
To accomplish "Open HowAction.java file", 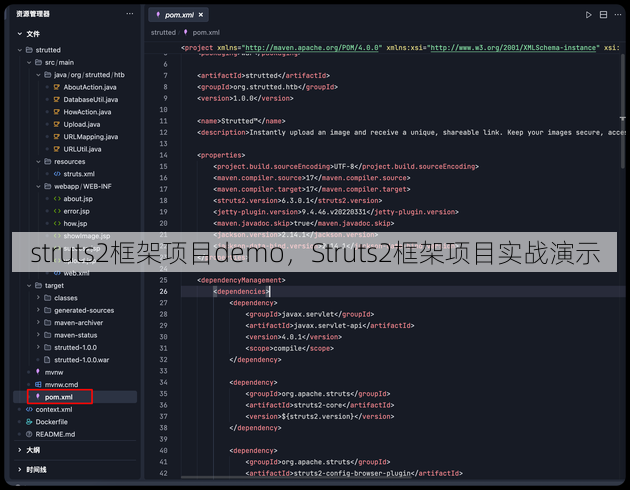I will tap(87, 112).
